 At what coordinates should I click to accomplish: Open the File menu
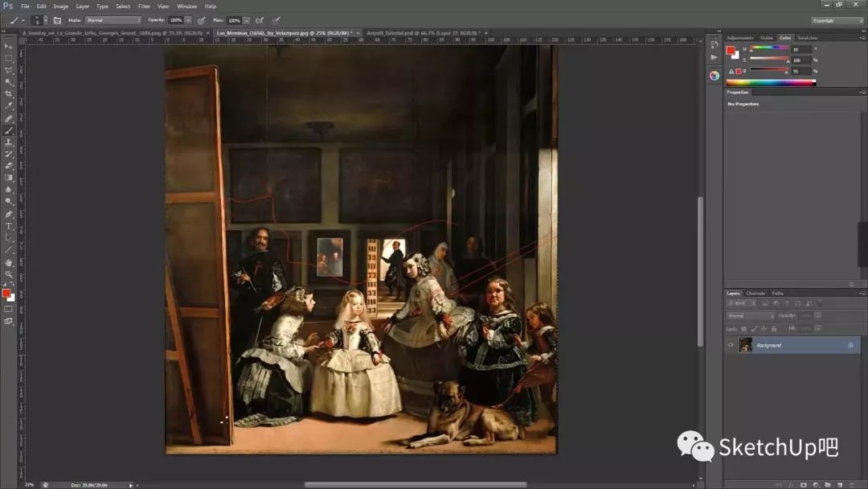click(x=25, y=6)
